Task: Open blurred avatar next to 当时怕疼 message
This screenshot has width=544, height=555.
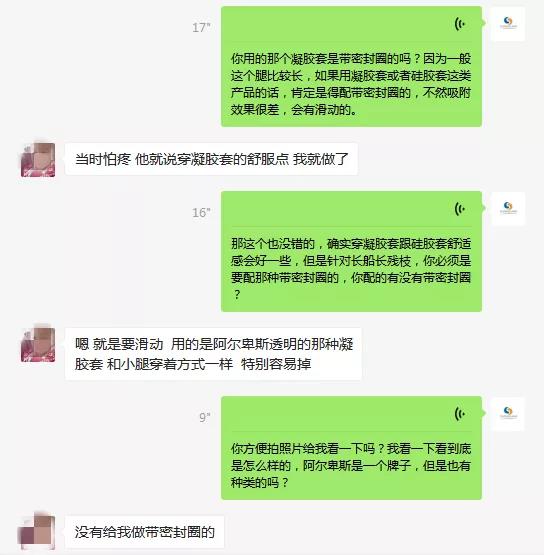Action: point(38,160)
